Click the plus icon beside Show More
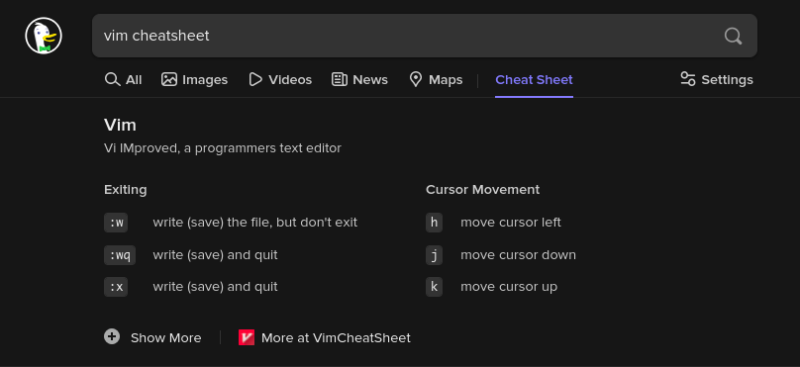Image resolution: width=800 pixels, height=367 pixels. pos(112,337)
